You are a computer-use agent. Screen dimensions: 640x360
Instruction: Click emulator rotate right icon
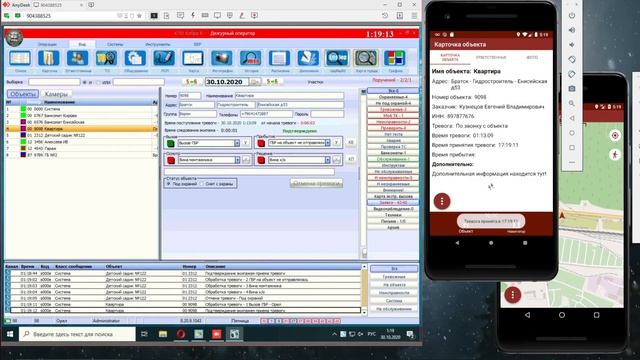tap(572, 74)
